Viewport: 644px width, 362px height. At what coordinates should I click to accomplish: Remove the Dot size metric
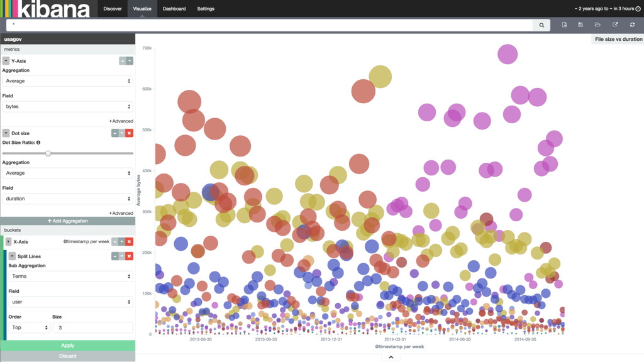130,133
